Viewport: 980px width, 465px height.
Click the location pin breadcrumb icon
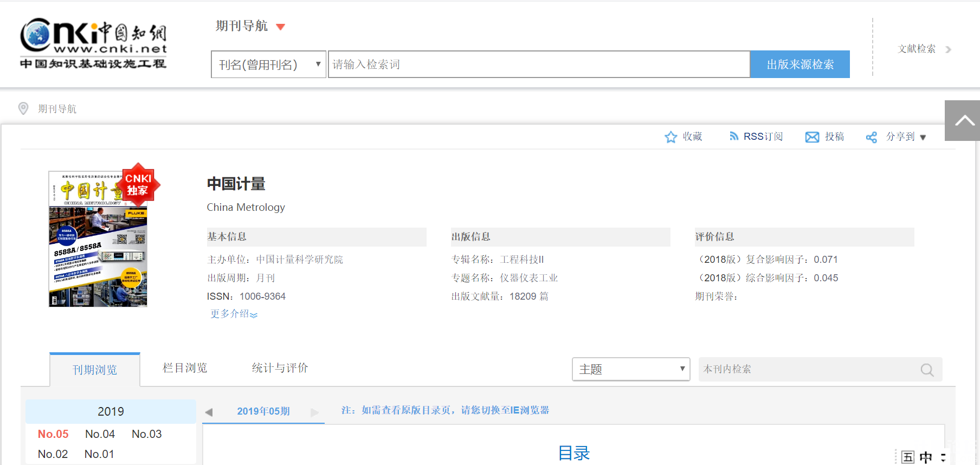pos(23,108)
